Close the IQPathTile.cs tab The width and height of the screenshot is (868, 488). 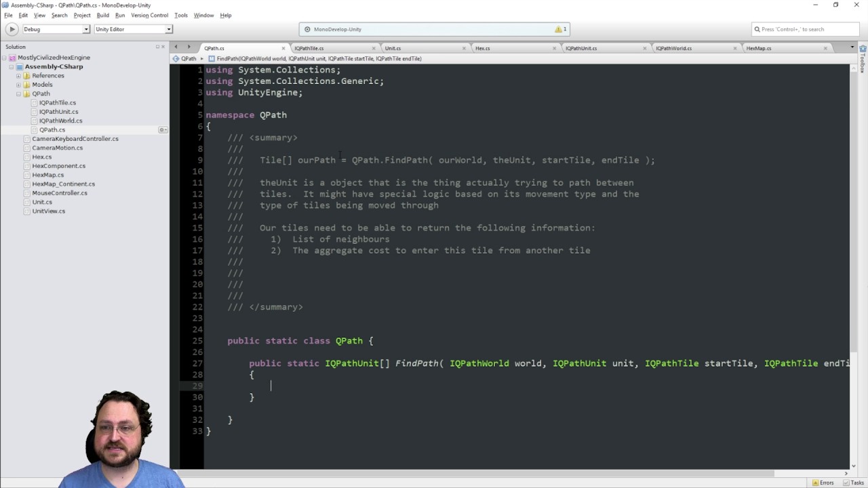(374, 48)
